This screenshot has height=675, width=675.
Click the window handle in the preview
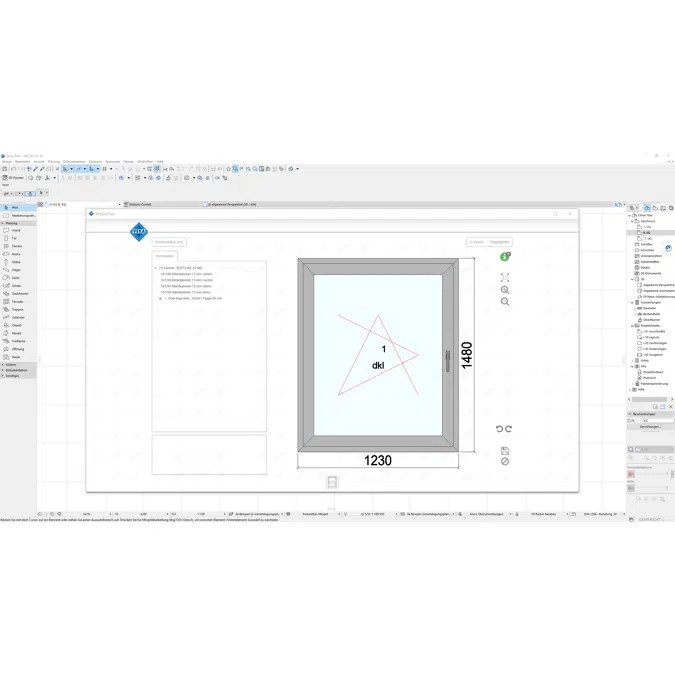pyautogui.click(x=447, y=361)
